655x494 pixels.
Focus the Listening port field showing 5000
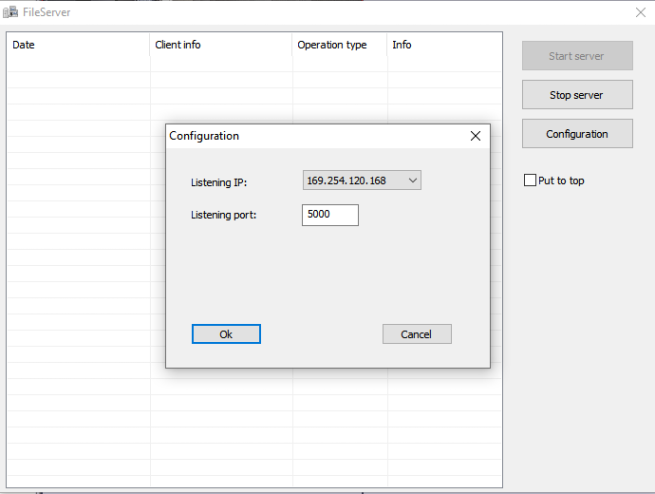click(x=330, y=214)
